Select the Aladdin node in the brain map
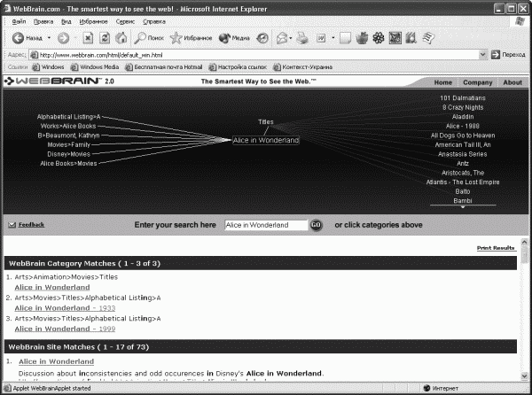Viewport: 532px width, 395px height. (463, 117)
